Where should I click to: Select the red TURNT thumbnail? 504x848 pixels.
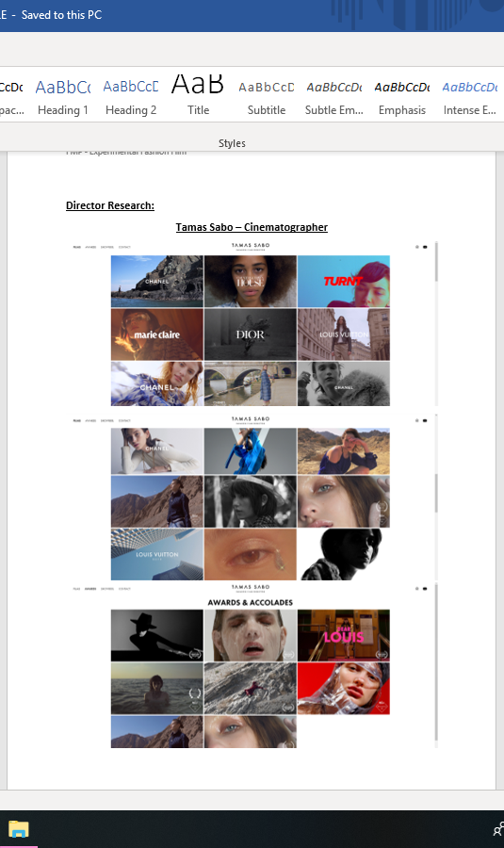344,281
